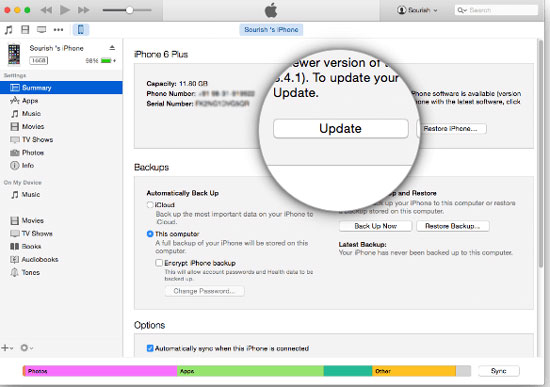Click the Books icon in sidebar
This screenshot has height=387, width=550.
coord(14,247)
